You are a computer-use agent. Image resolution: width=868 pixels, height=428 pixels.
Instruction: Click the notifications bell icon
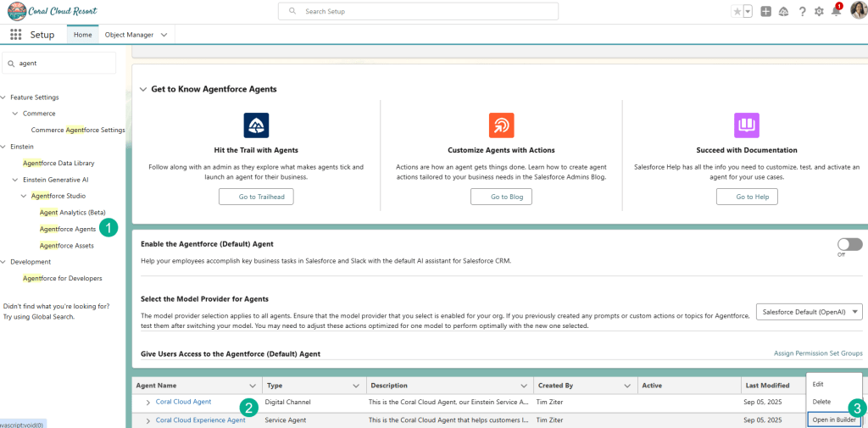point(836,12)
